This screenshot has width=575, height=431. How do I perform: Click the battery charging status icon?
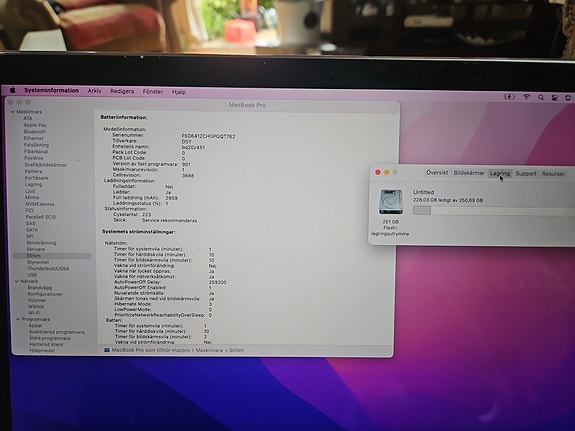[509, 97]
